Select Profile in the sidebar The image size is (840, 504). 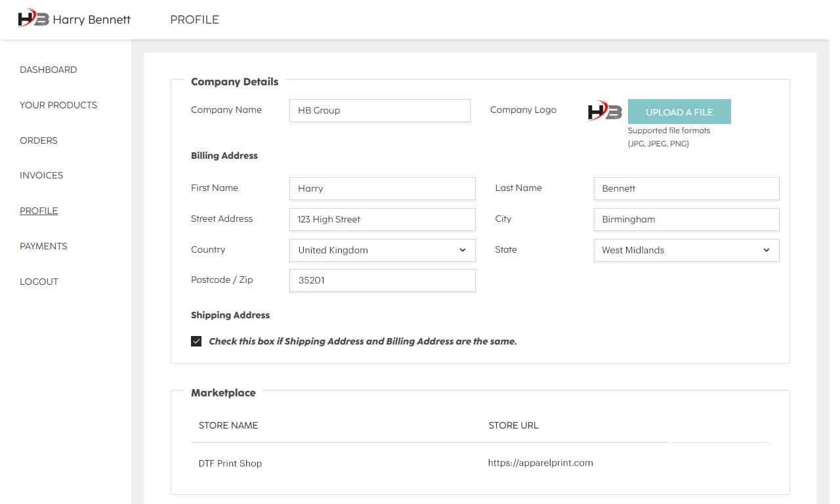[38, 211]
